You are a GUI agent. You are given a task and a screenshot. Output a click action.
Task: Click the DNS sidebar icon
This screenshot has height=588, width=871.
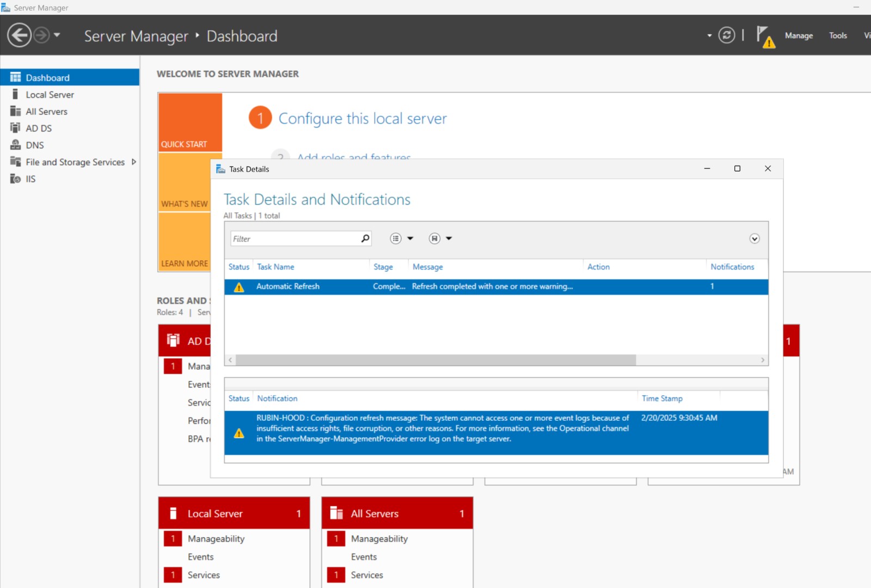[x=15, y=145]
